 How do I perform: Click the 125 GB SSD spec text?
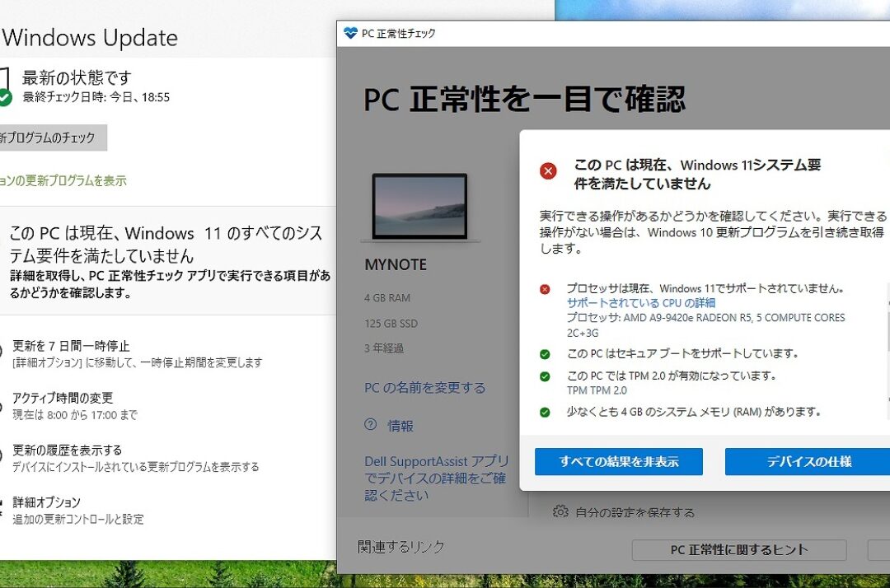tap(391, 323)
